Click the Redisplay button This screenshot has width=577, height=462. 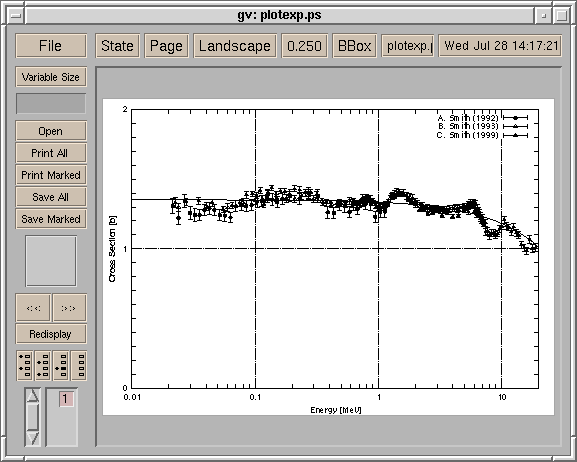51,334
